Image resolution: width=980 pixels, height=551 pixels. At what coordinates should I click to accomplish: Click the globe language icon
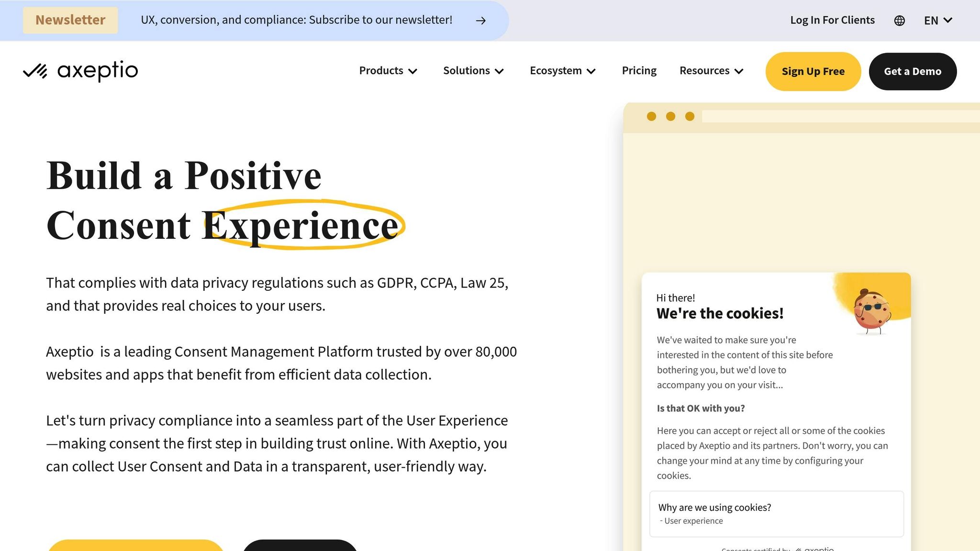(x=900, y=21)
